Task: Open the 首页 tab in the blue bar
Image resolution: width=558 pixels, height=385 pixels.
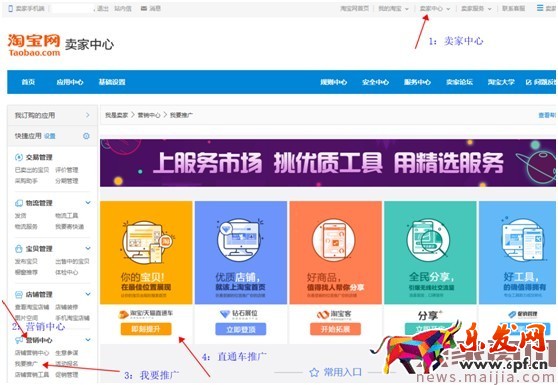Action: pyautogui.click(x=28, y=82)
